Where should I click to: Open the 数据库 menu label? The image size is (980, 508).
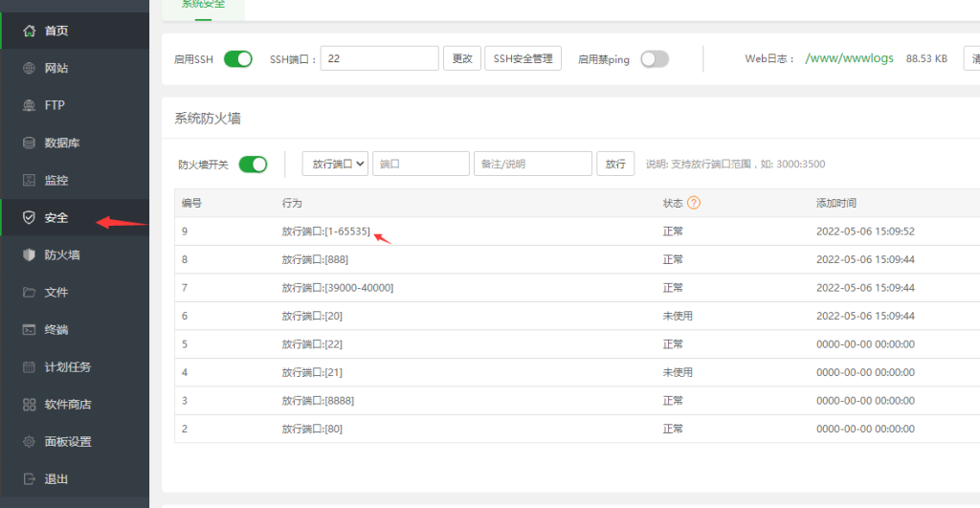click(x=62, y=144)
